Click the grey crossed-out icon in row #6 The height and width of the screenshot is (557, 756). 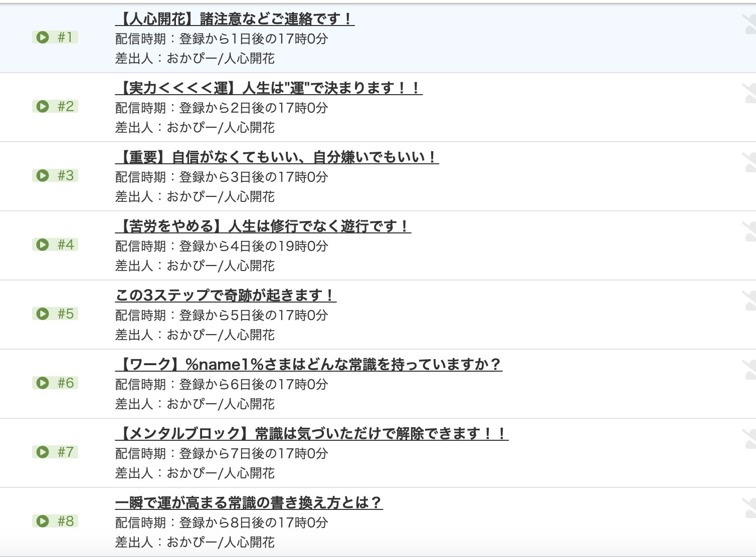point(749,370)
